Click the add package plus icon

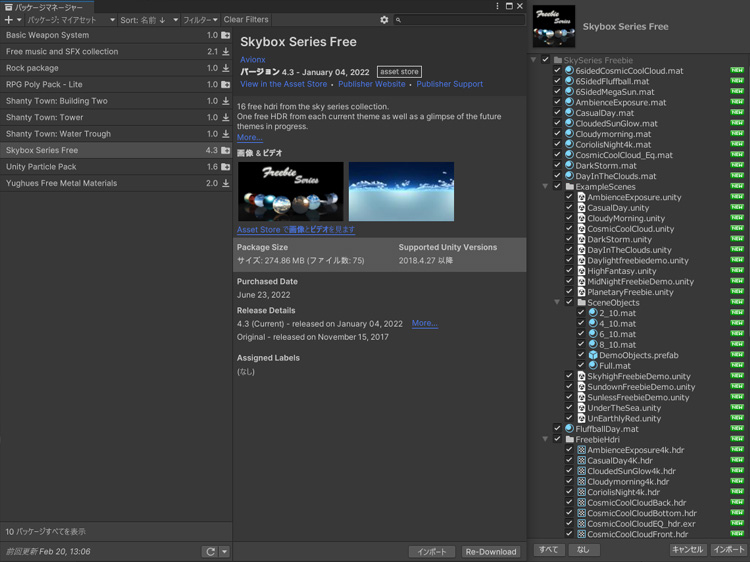(10, 20)
